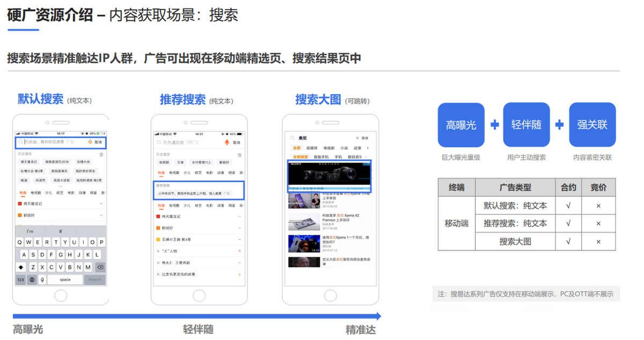This screenshot has width=644, height=340.
Task: Expand more categories via the ellipsis after 动漫
Action: coord(367,147)
